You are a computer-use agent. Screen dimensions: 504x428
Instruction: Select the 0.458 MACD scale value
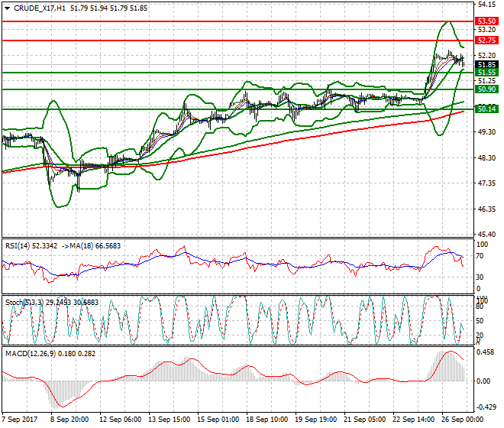pos(486,352)
